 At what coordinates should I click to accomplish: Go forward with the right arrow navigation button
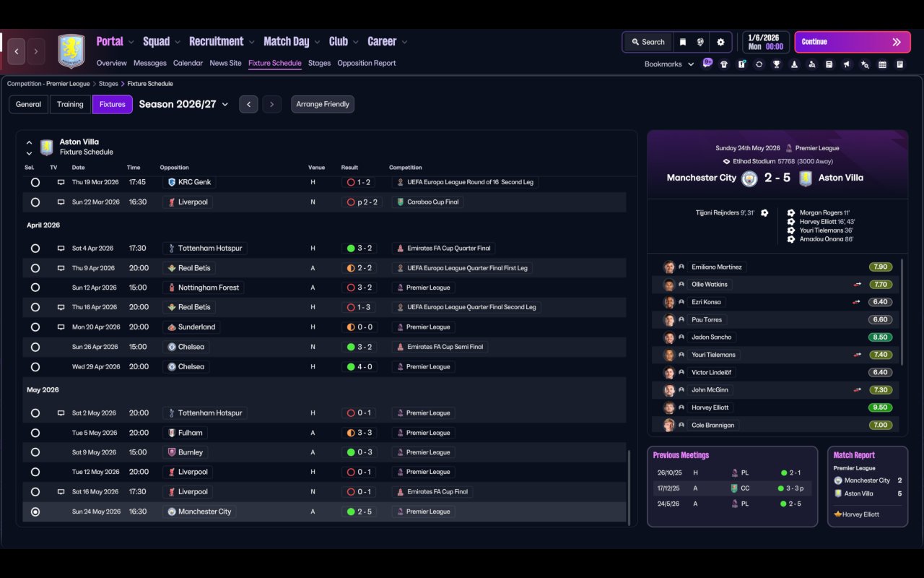point(35,51)
